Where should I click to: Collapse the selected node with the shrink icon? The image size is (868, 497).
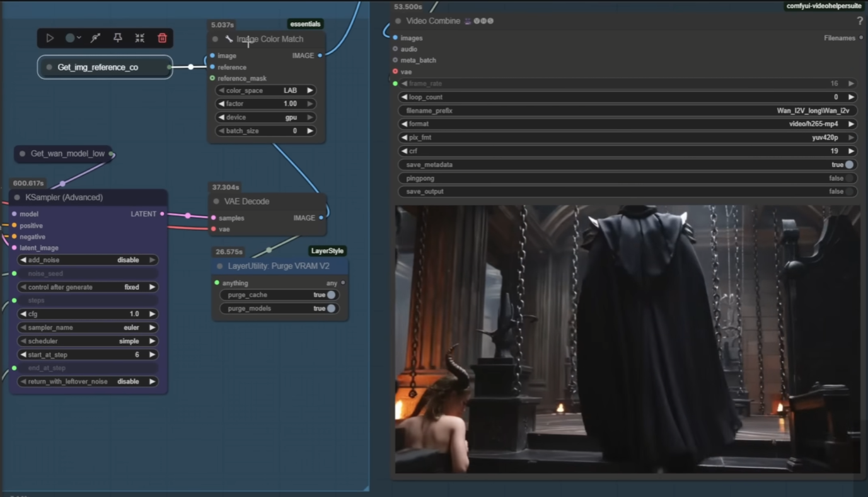(140, 38)
